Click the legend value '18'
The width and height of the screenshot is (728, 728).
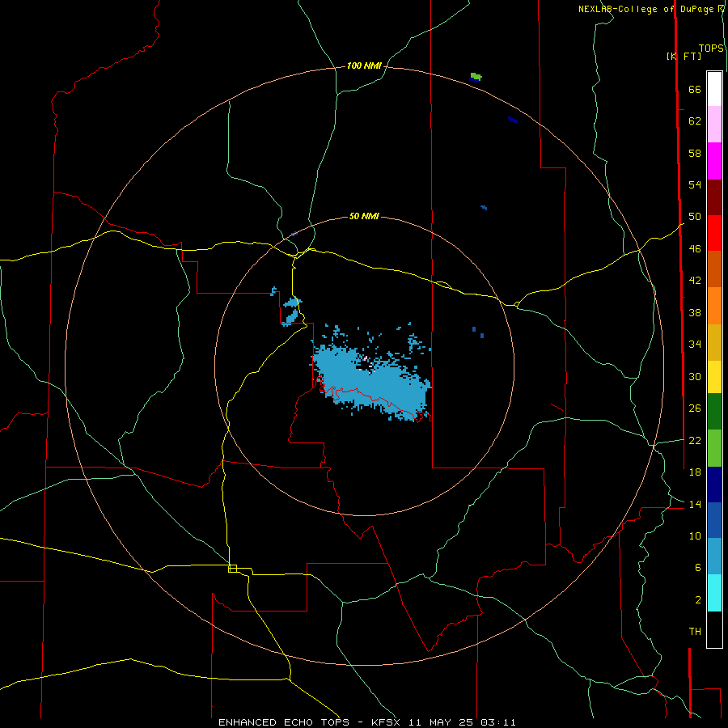pos(695,472)
